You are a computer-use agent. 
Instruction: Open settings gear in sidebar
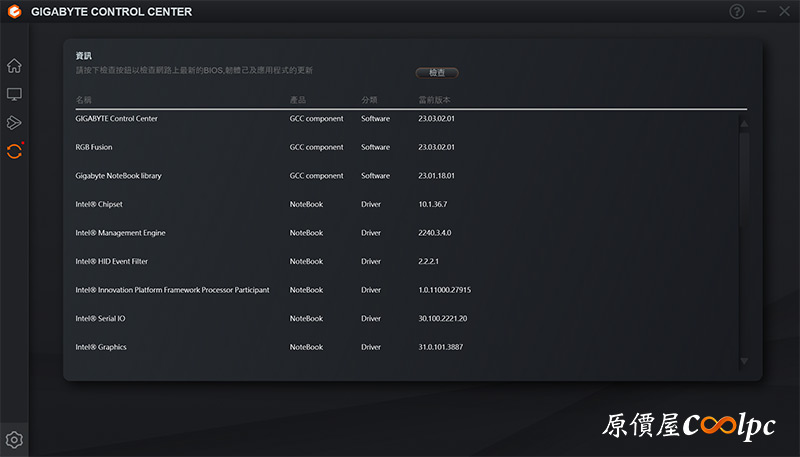pos(14,440)
